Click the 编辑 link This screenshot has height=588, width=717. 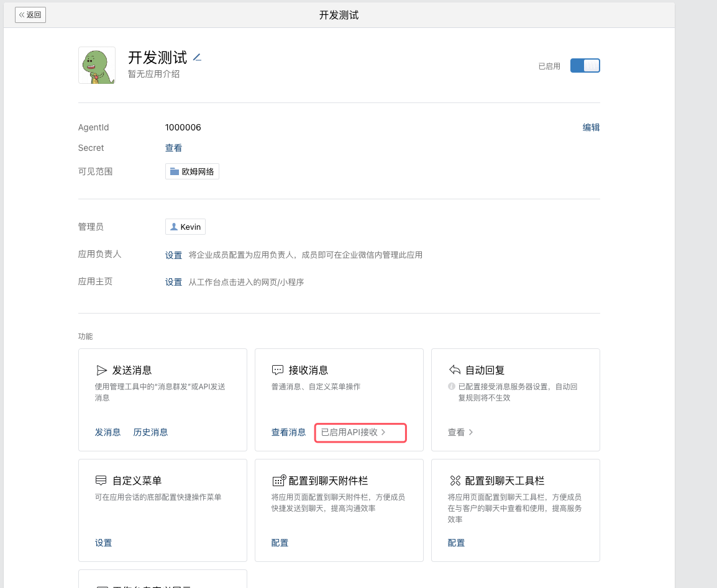click(x=591, y=127)
